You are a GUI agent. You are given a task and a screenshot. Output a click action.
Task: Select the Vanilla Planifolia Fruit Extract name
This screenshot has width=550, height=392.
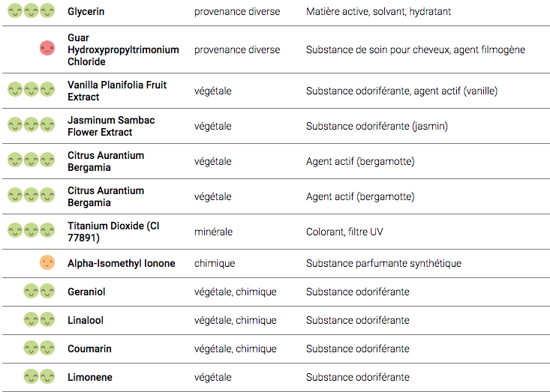[116, 91]
